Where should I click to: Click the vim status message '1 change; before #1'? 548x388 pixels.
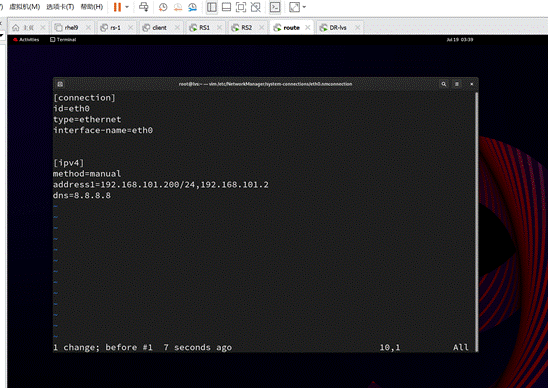click(x=103, y=347)
